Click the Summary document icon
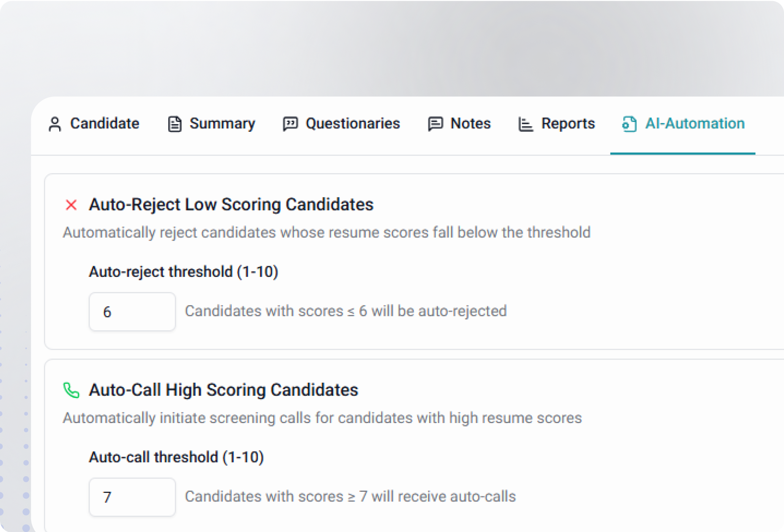 pyautogui.click(x=174, y=123)
